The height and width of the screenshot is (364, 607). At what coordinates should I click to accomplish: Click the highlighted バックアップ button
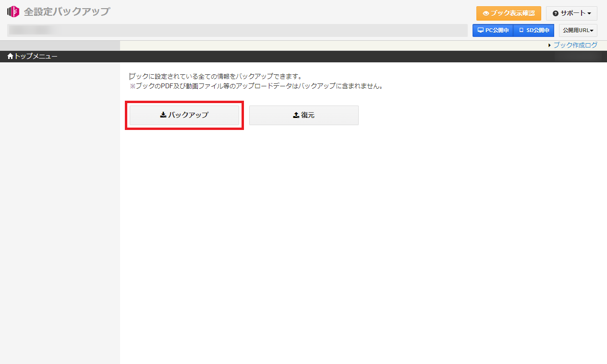tap(184, 115)
